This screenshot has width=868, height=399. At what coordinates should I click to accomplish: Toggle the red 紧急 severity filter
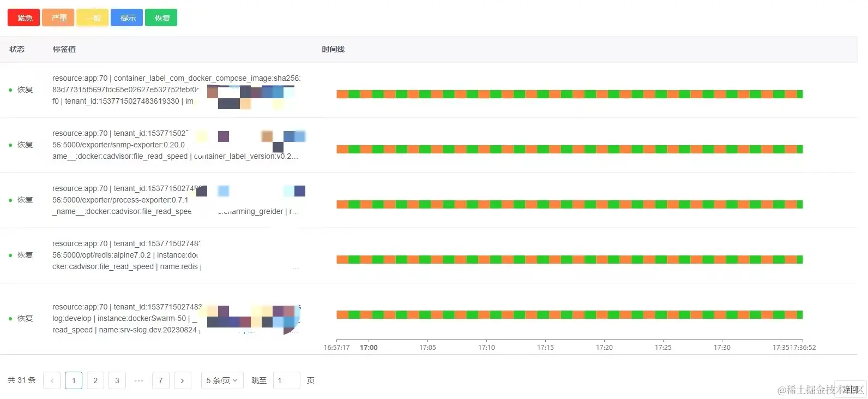click(23, 17)
